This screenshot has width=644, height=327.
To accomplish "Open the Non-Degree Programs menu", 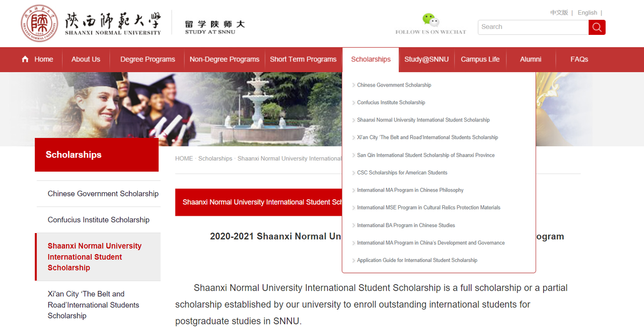I will click(224, 59).
